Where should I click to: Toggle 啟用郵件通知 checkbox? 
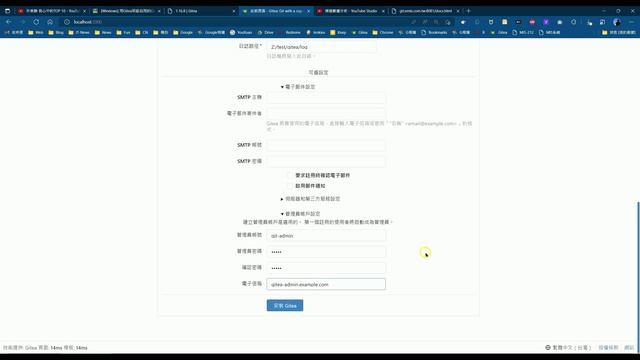coord(289,186)
